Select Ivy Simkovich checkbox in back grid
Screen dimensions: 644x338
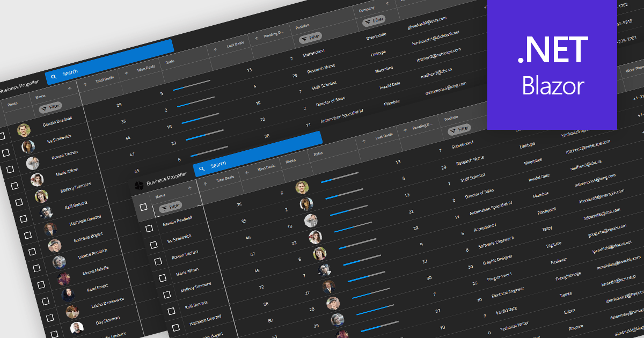[6, 153]
